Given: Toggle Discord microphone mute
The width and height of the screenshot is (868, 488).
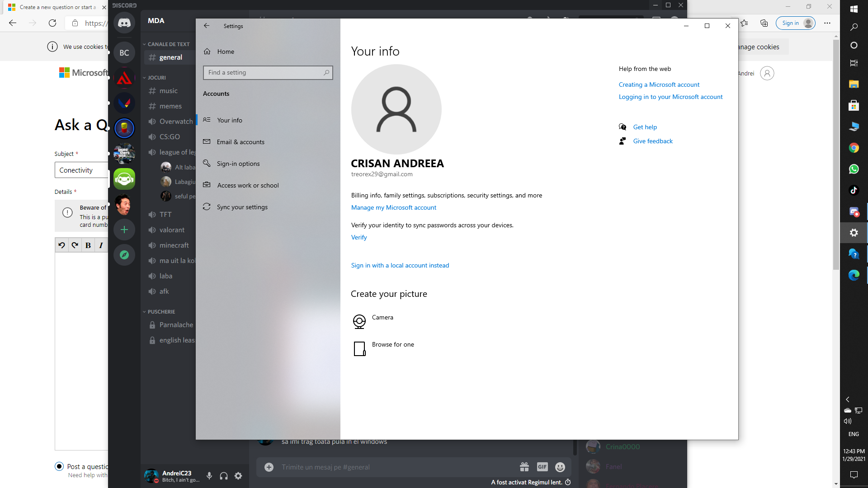Looking at the screenshot, I should point(209,476).
